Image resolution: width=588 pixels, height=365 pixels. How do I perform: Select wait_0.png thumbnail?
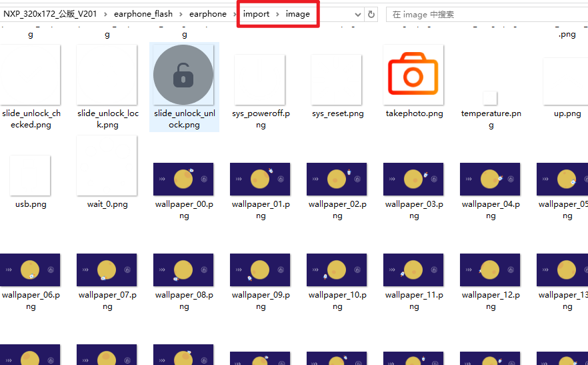coord(107,165)
